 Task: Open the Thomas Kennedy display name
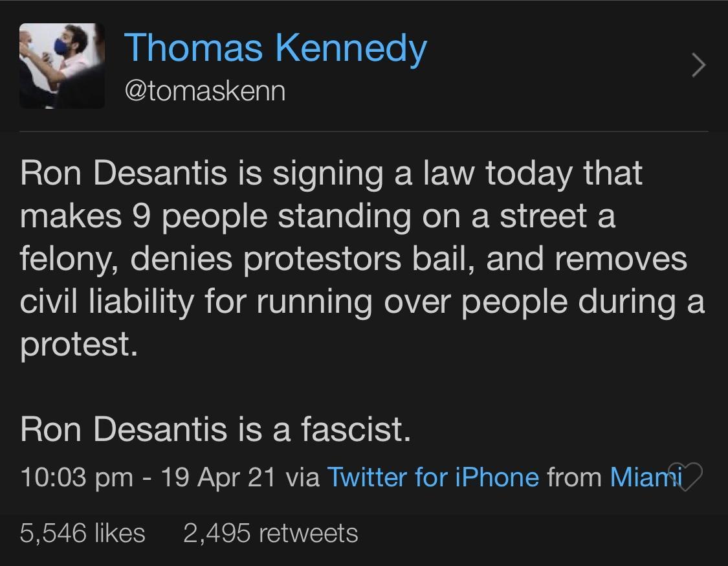(275, 48)
